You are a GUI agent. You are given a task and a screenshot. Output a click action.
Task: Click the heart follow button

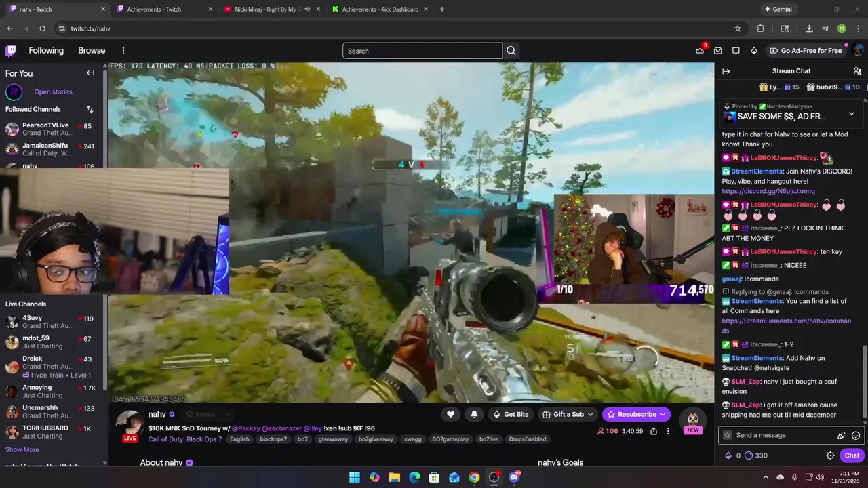450,414
